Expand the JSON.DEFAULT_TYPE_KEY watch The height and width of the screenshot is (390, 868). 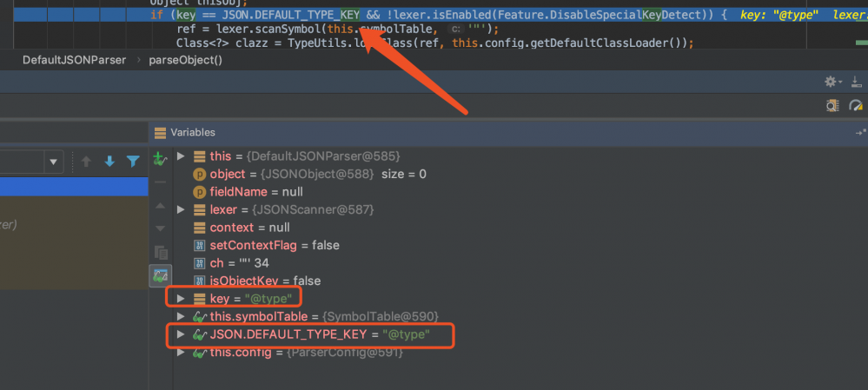(181, 334)
